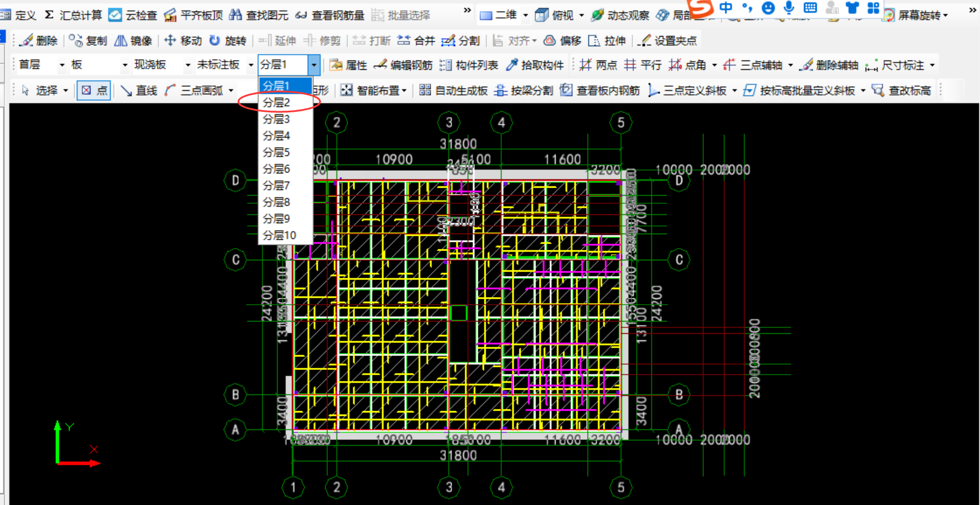Click 设置夹点 set grip points

(667, 40)
